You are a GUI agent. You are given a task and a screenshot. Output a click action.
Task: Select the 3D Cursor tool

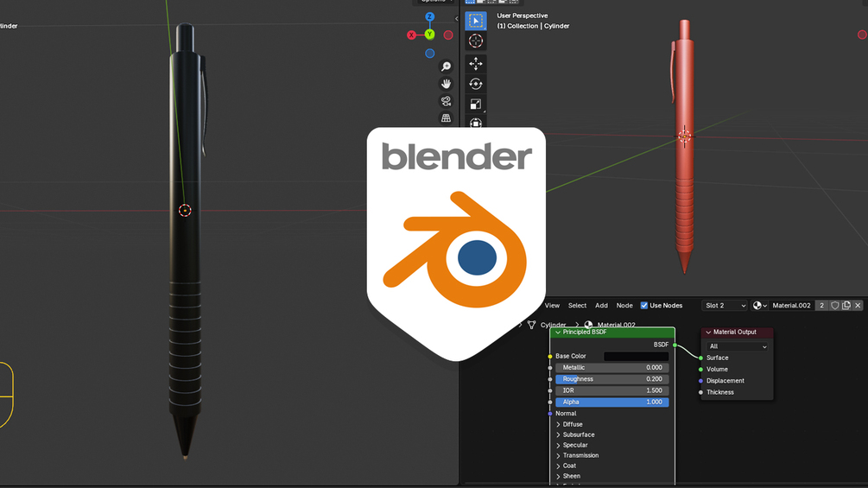coord(476,41)
